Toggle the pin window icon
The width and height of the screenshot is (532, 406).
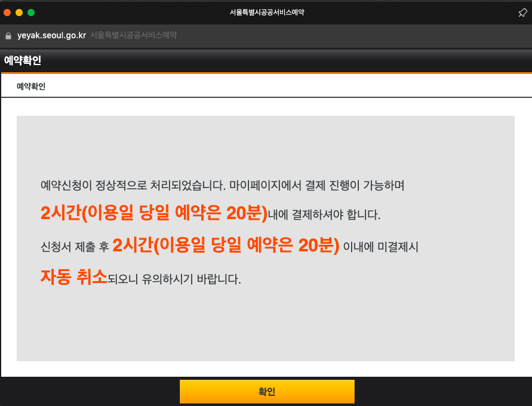click(522, 13)
